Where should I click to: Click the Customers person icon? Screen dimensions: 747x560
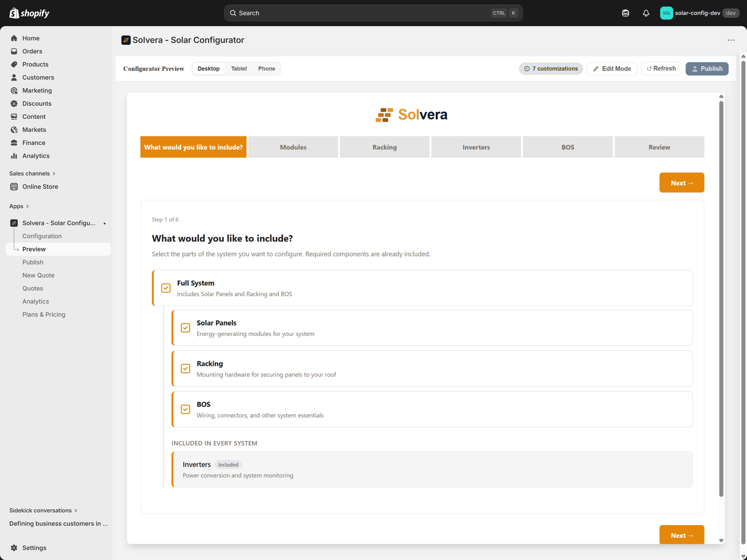[x=14, y=77]
